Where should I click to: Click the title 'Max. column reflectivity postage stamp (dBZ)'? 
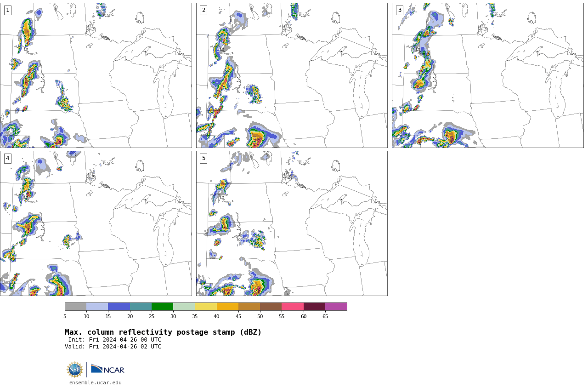pos(163,332)
